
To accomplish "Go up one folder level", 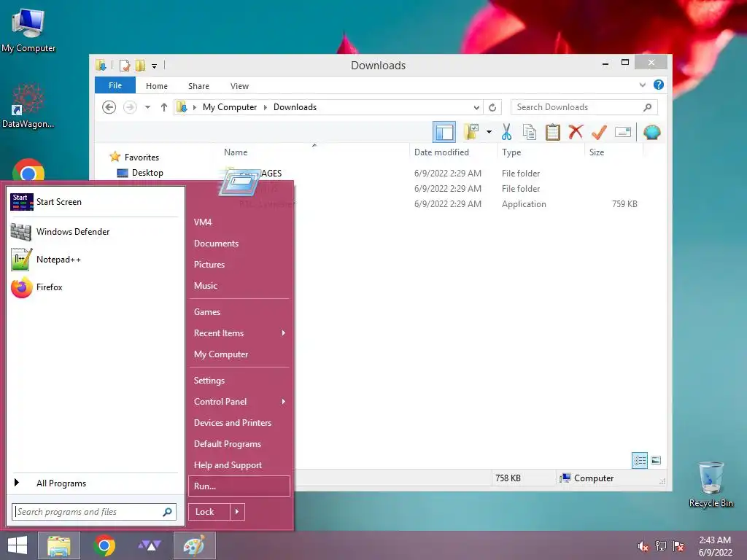I will tap(164, 107).
